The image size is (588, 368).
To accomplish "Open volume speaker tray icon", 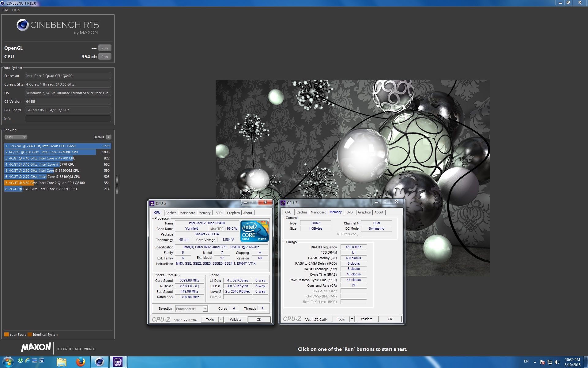I will (557, 362).
